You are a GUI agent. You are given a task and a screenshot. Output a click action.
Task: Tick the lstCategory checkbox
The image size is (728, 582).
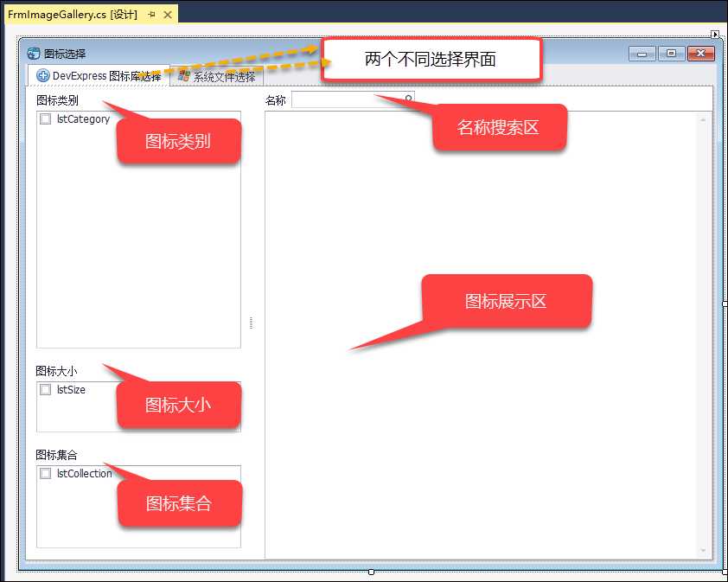45,119
